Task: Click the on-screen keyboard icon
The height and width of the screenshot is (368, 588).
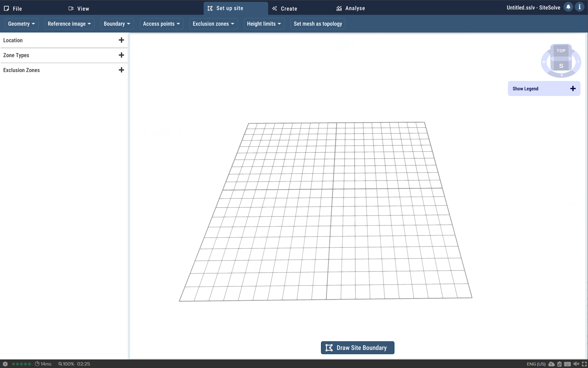Action: [x=567, y=364]
